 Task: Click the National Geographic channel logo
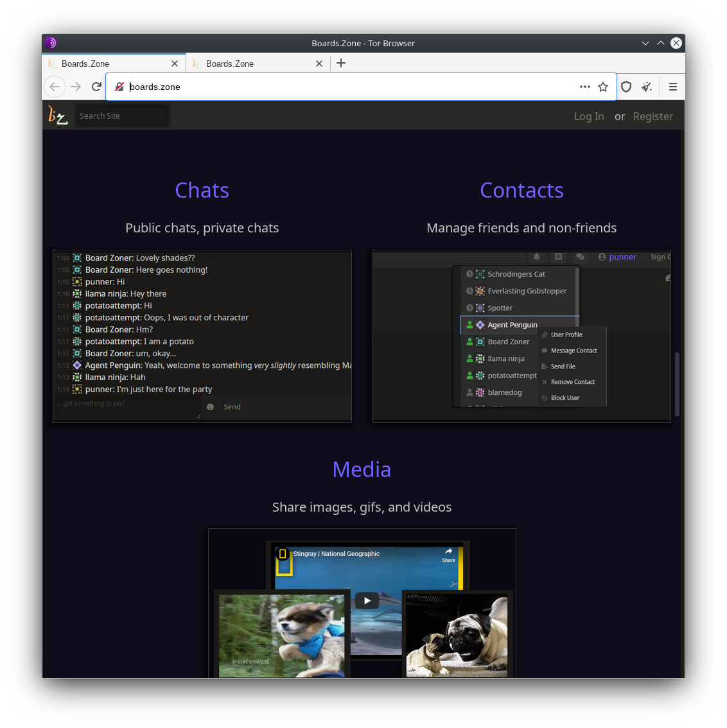point(283,554)
